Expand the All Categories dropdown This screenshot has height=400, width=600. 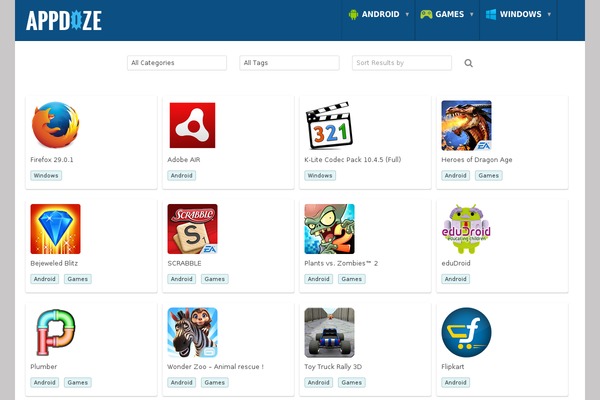click(x=177, y=63)
